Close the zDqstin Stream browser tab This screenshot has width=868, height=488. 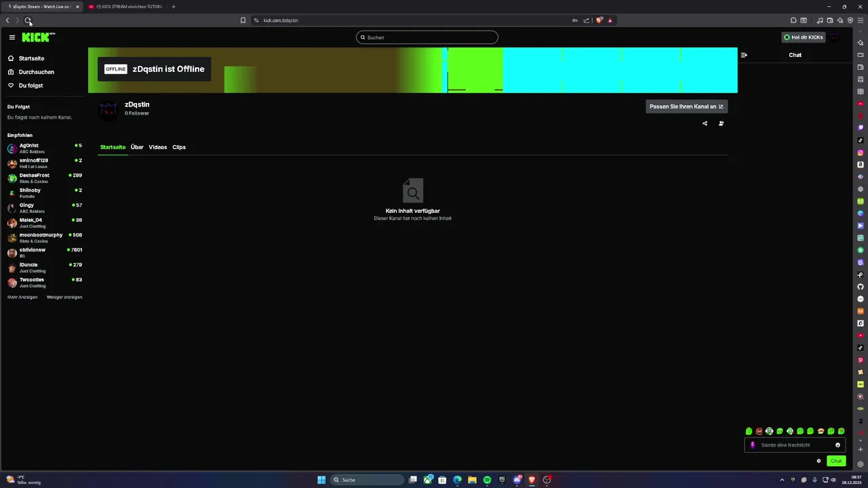(x=77, y=7)
